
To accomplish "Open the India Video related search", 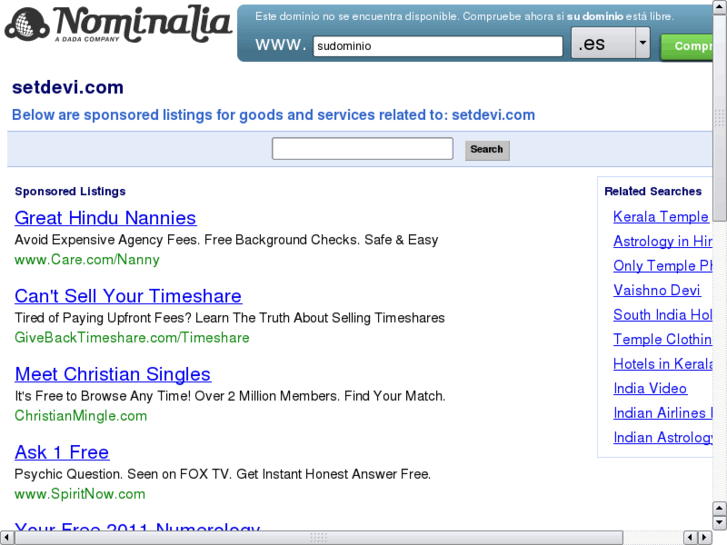I will (650, 389).
